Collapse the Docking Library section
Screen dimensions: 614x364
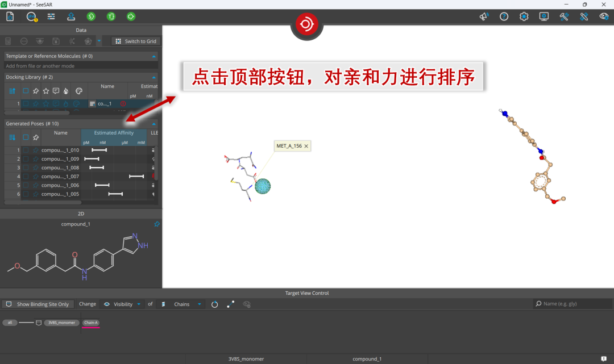pyautogui.click(x=154, y=77)
